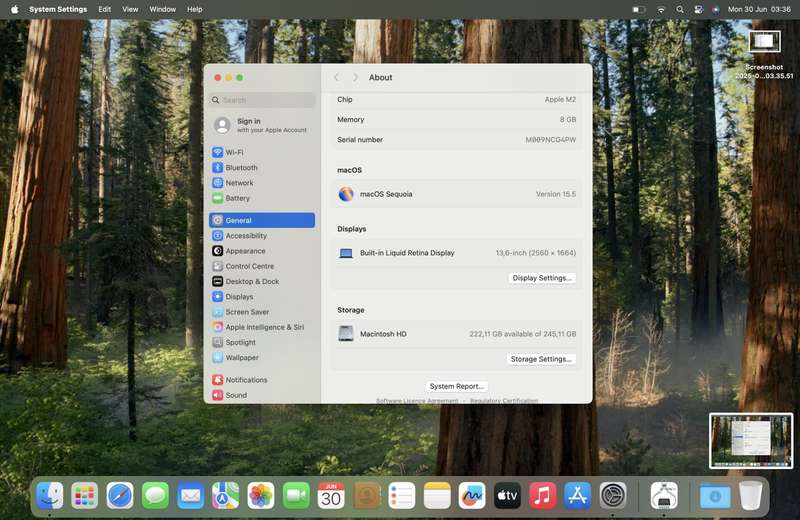The height and width of the screenshot is (520, 800).
Task: Open the Window menu
Action: [163, 9]
